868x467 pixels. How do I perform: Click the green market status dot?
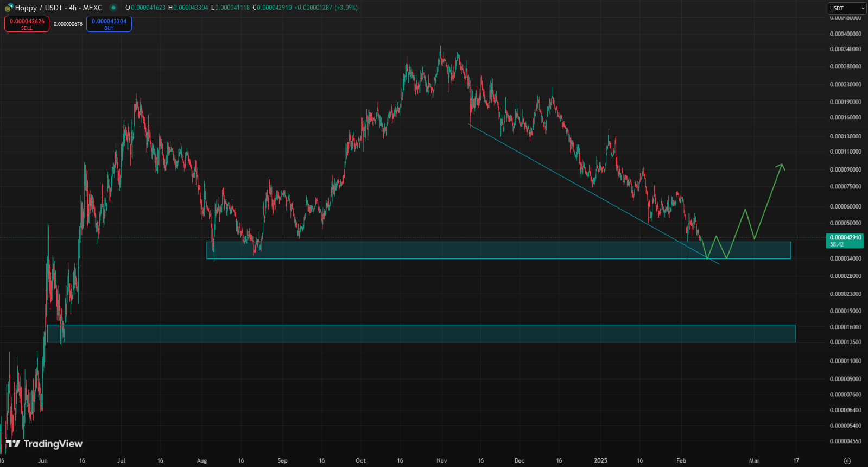113,8
